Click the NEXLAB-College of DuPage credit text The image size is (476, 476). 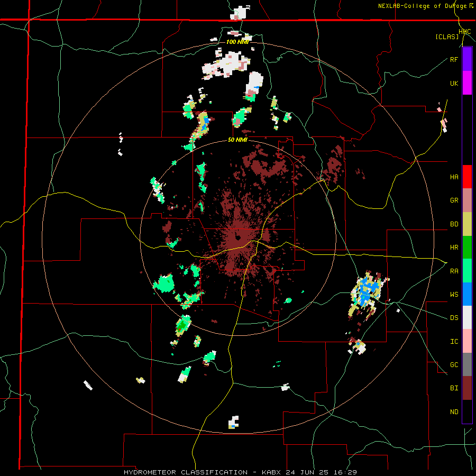click(x=422, y=6)
